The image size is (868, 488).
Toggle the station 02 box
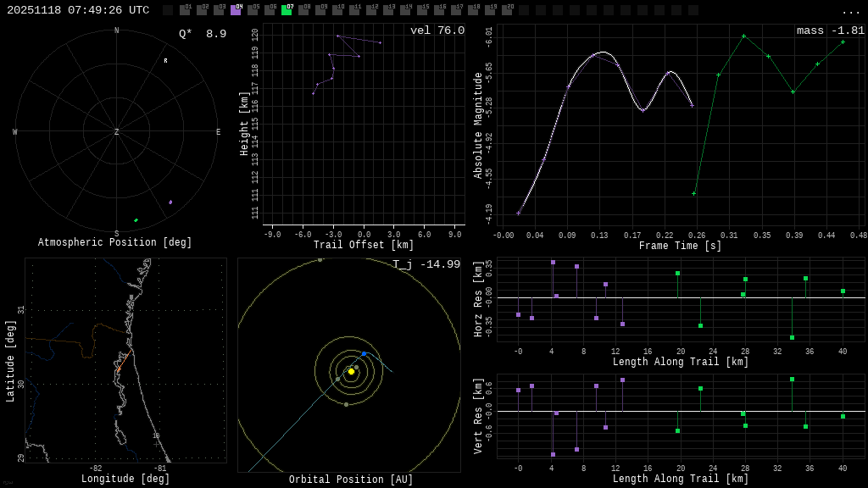click(202, 10)
